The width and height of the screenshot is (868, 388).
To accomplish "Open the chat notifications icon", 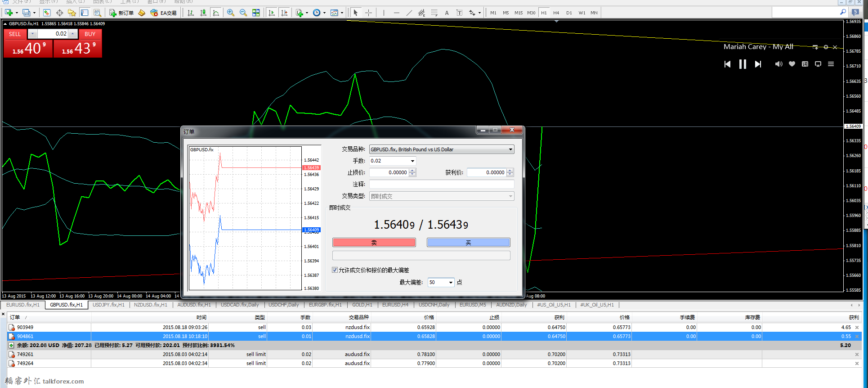I will click(855, 12).
